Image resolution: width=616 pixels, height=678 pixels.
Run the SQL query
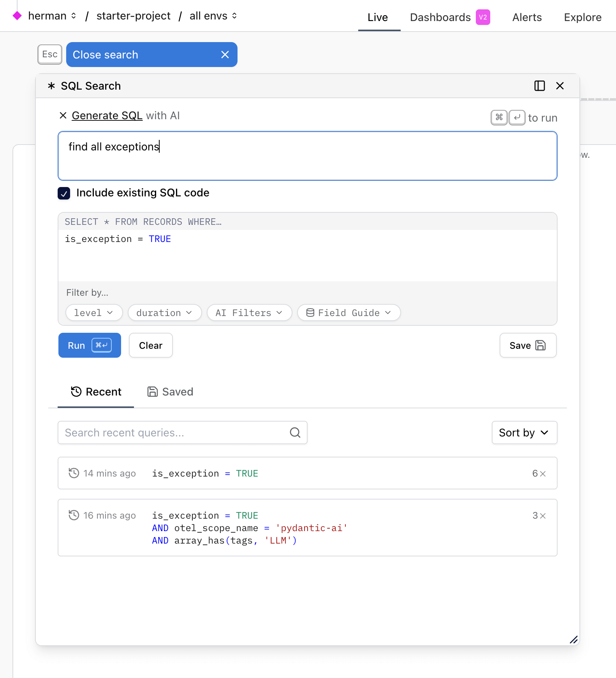90,345
